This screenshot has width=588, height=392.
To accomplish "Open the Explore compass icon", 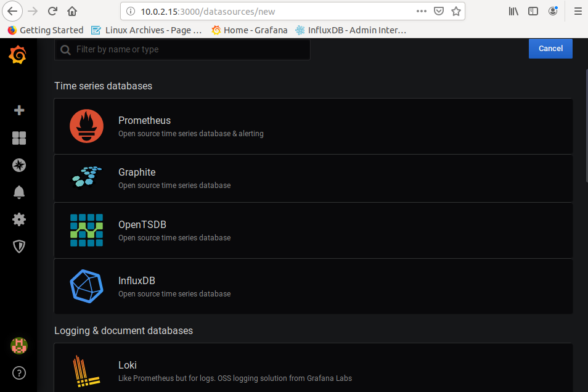I will (19, 165).
